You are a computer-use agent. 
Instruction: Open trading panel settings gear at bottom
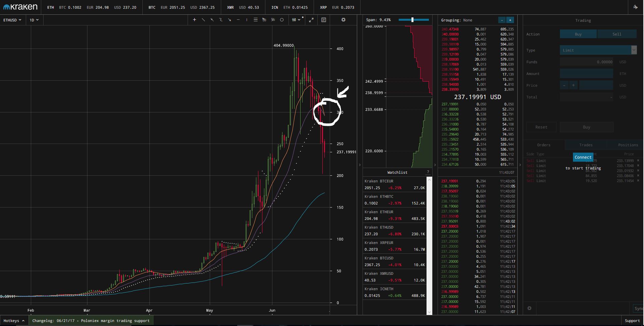[x=529, y=308]
